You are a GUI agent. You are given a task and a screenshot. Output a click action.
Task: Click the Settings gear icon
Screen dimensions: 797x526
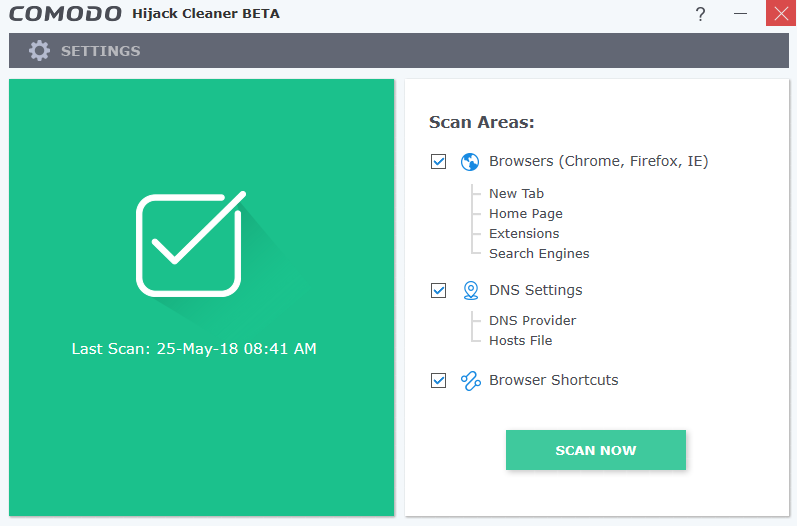coord(39,51)
